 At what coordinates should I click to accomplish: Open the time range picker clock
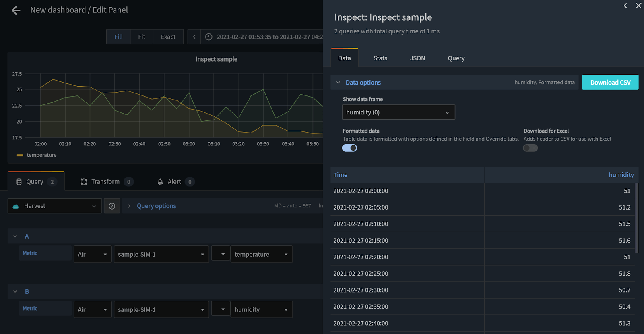208,37
